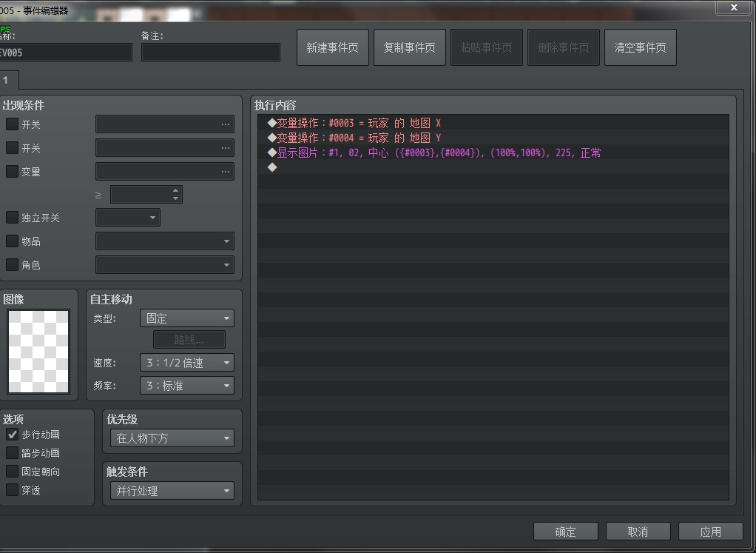The height and width of the screenshot is (553, 756).
Task: Open the 物品 condition dropdown
Action: 165,241
